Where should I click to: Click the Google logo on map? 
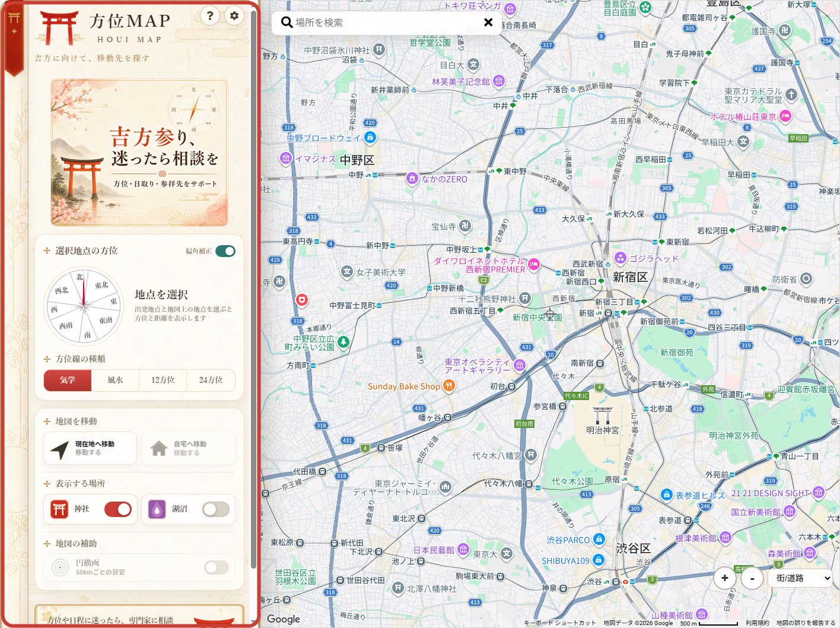(284, 619)
